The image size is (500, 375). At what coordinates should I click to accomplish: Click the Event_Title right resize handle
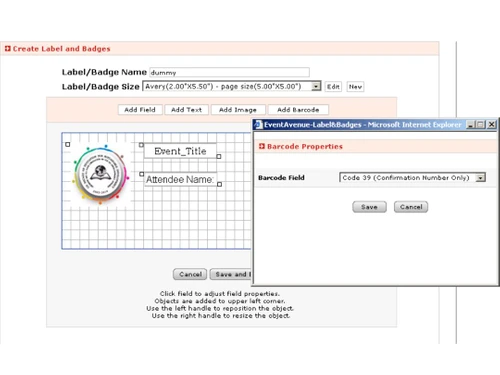(x=219, y=156)
